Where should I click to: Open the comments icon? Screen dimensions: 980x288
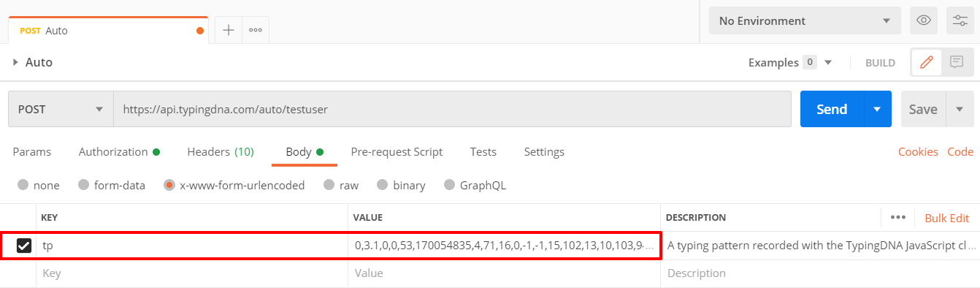click(957, 63)
